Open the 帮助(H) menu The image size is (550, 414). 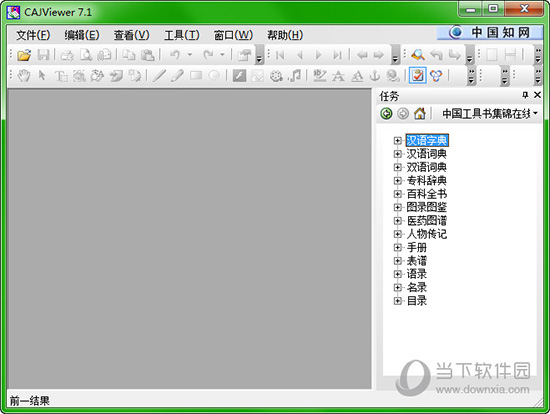pyautogui.click(x=285, y=35)
